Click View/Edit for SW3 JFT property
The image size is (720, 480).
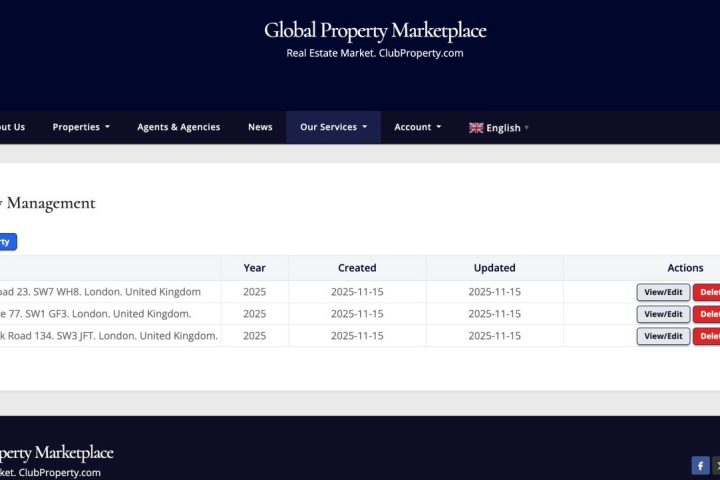[663, 336]
